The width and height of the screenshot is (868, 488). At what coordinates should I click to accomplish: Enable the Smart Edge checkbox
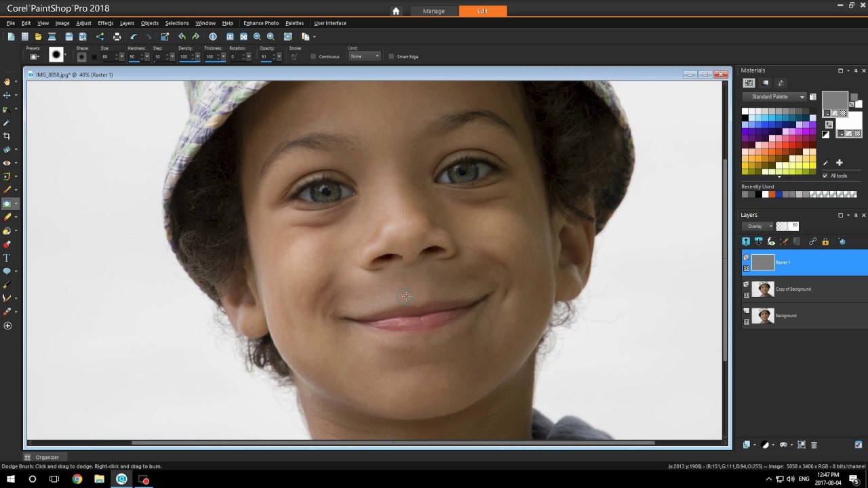pyautogui.click(x=391, y=56)
